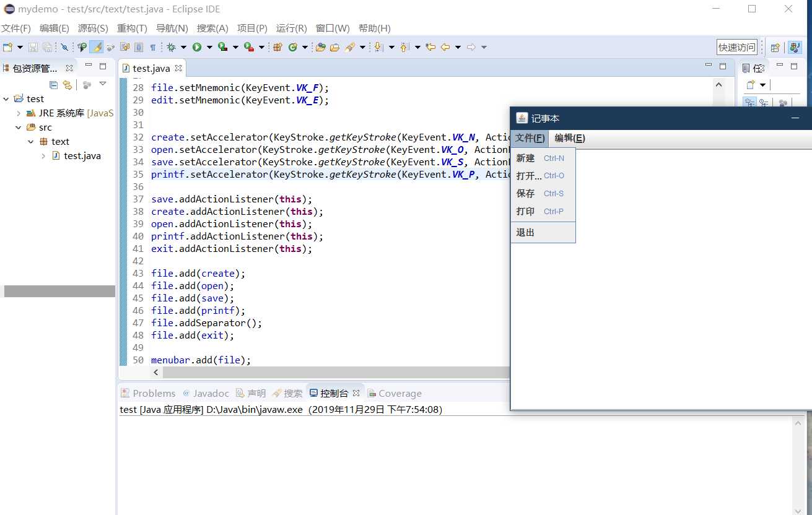The height and width of the screenshot is (515, 812).
Task: Click the New Java Class icon
Action: tap(292, 47)
